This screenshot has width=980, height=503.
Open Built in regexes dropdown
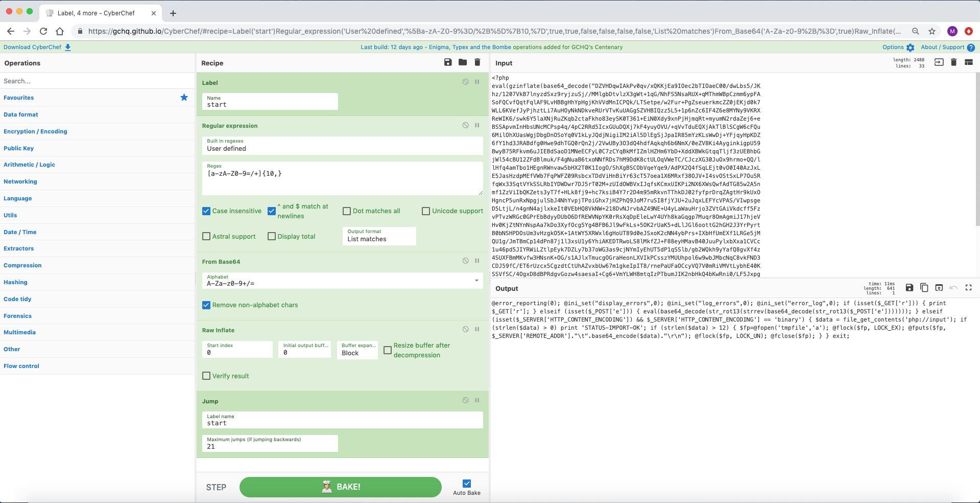(x=342, y=145)
